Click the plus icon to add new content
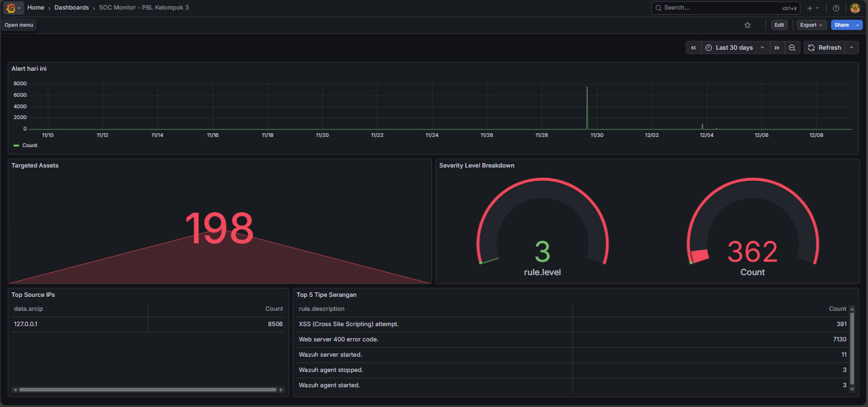The image size is (868, 407). pos(809,8)
